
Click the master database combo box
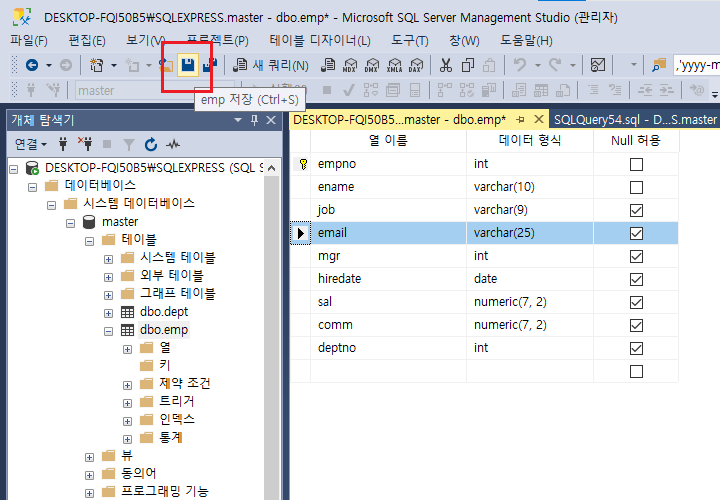click(154, 90)
